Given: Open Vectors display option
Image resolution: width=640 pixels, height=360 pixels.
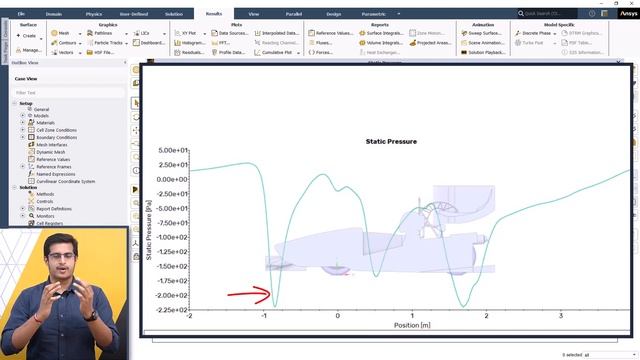Looking at the screenshot, I should (x=62, y=53).
